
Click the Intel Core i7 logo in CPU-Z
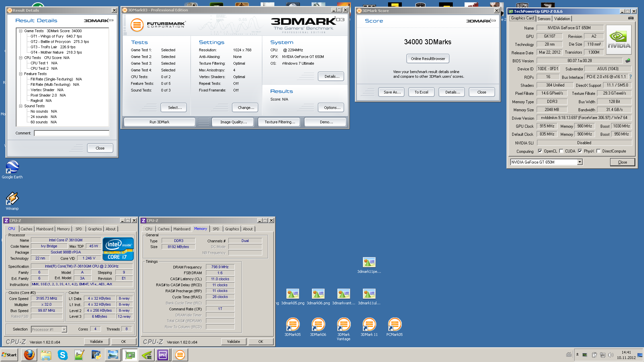point(118,249)
